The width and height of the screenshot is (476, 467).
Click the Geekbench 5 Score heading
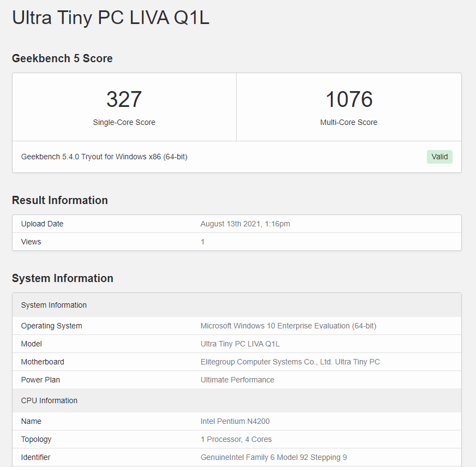(62, 58)
